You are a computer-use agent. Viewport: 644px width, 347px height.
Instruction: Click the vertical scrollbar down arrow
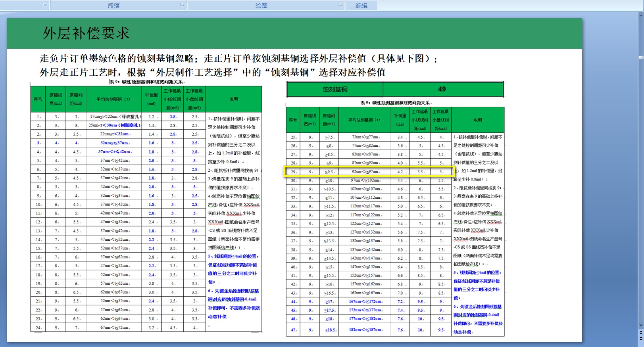(641, 326)
